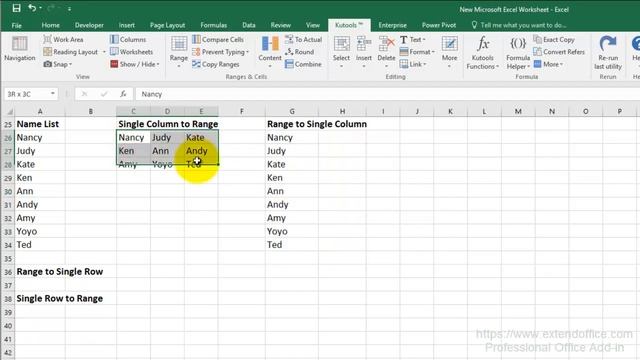Click the To Actual tool

coord(304,40)
